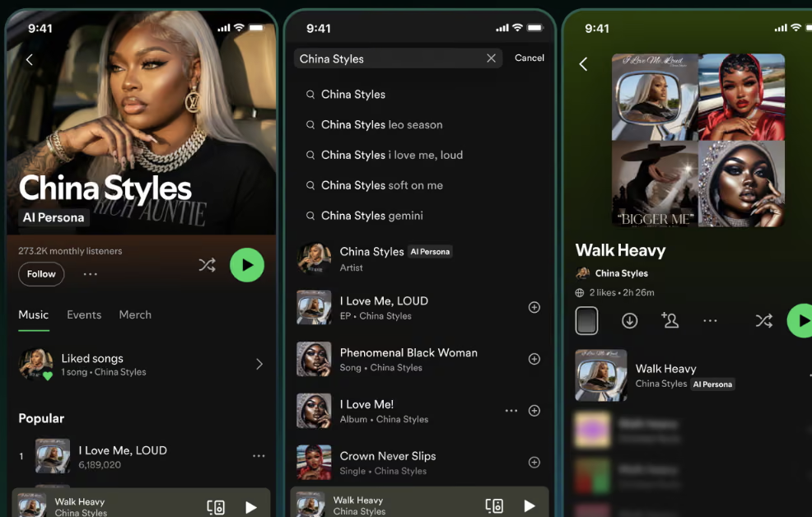812x517 pixels.
Task: Open AI Persona badge in artist search result
Action: click(x=431, y=252)
